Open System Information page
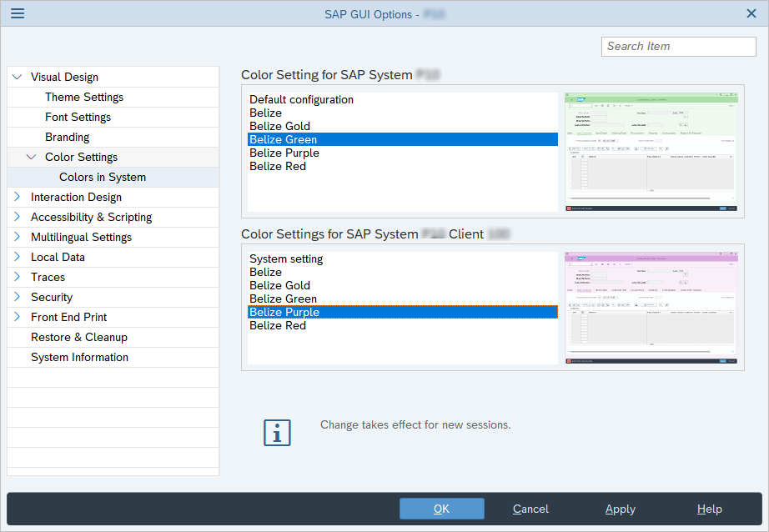This screenshot has width=769, height=532. pos(79,358)
